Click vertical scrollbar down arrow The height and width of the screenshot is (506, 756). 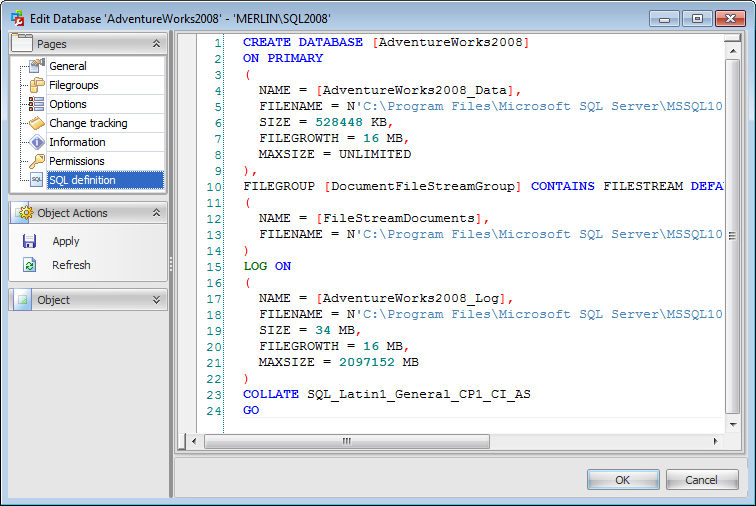733,424
